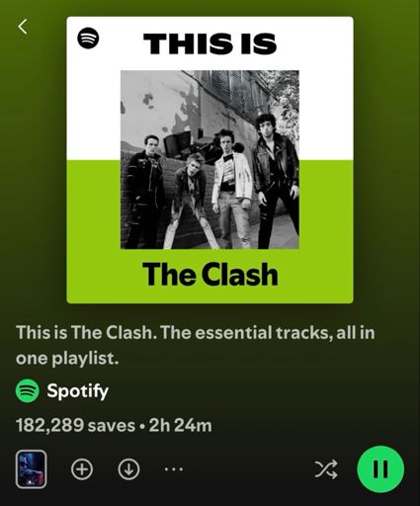The height and width of the screenshot is (506, 420).
Task: Tap band member wearing the white jacket
Action: click(231, 189)
